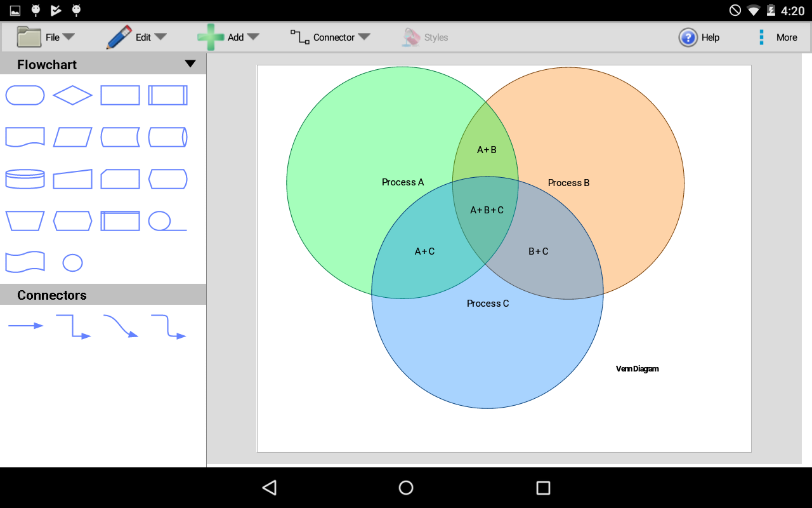Choose the rounded elbow arrow connector
812x508 pixels.
(x=168, y=326)
